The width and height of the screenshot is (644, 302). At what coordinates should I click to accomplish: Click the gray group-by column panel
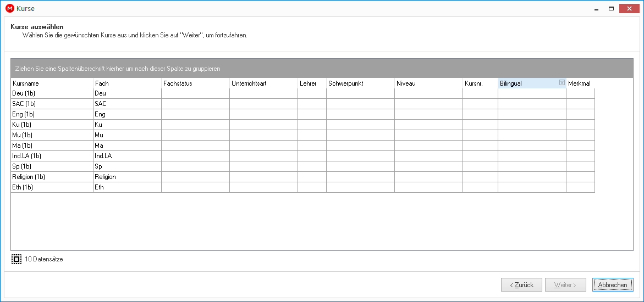coord(322,69)
